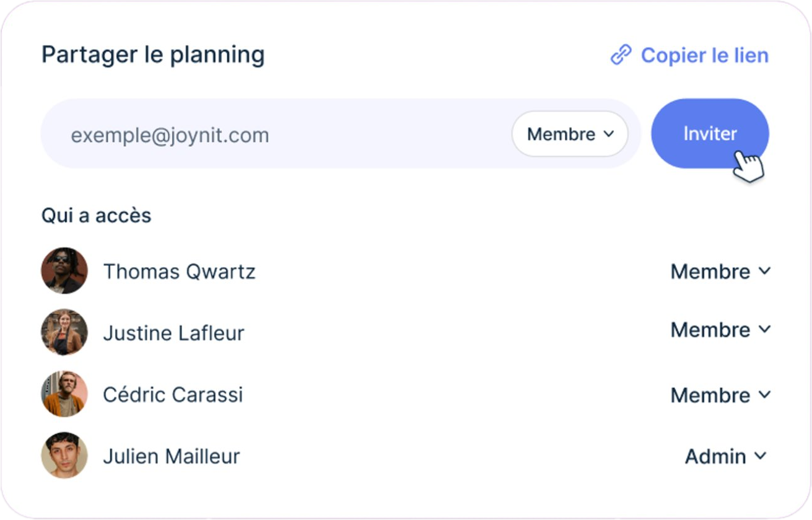This screenshot has width=812, height=520.
Task: Expand Justine Lafleur's role dropdown
Action: (x=766, y=330)
